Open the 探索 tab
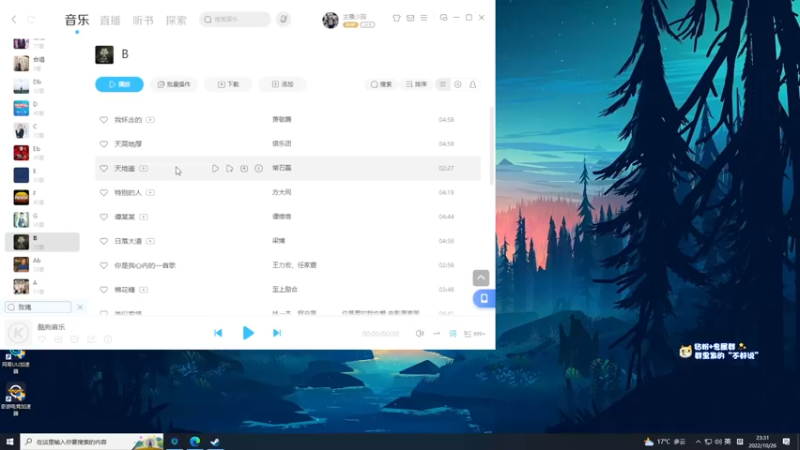The image size is (800, 450). 176,20
